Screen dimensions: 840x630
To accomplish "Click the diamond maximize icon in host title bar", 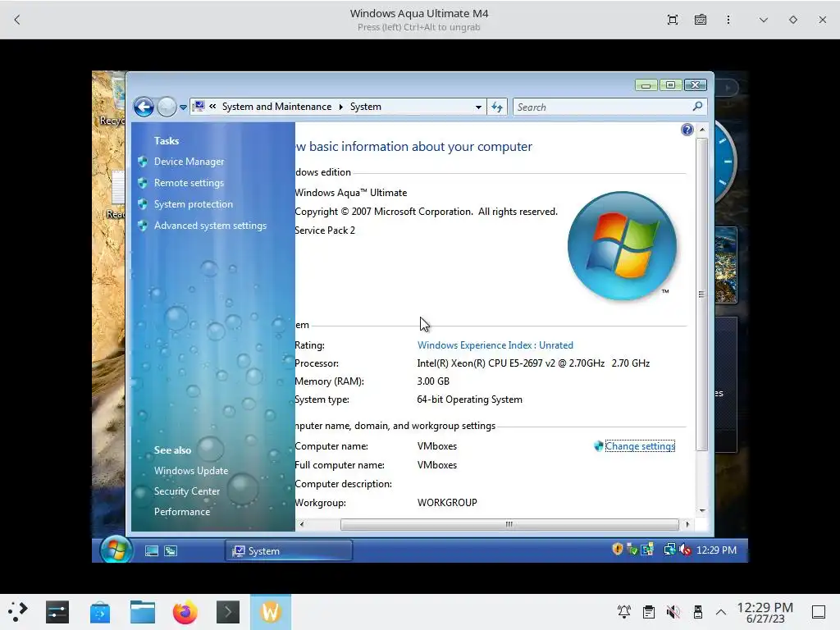I will click(793, 20).
